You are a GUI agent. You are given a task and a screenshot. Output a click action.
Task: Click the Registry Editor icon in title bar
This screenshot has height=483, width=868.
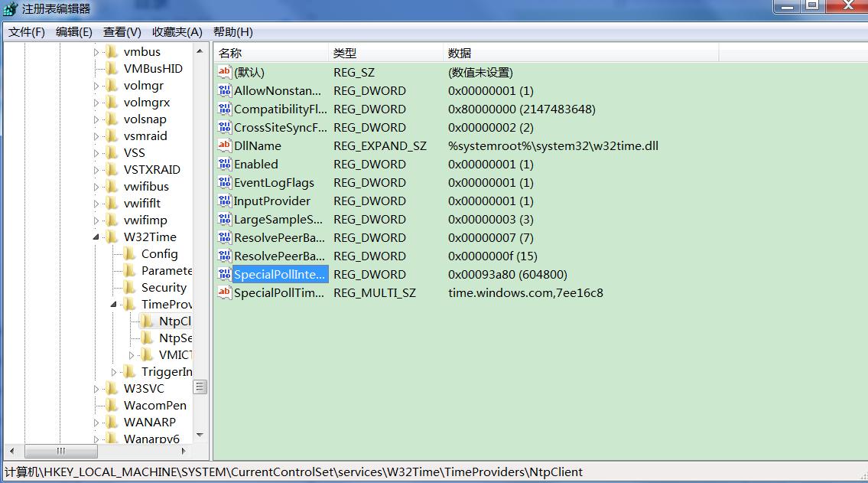(x=8, y=8)
